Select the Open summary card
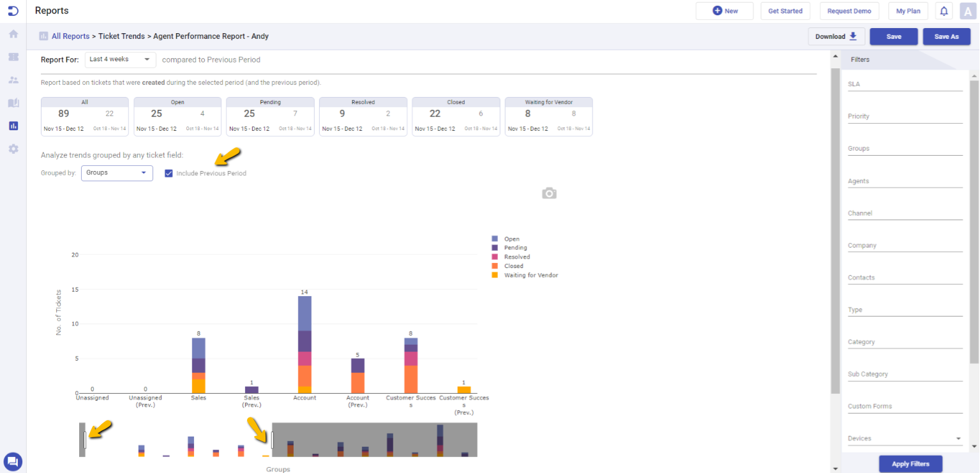The height and width of the screenshot is (473, 980). pos(177,116)
